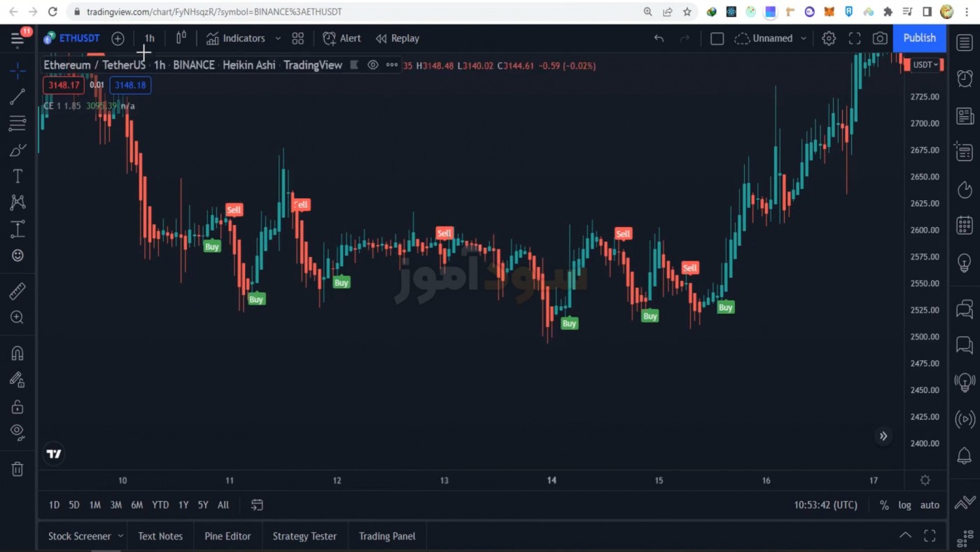Expand the Unnamed layout dropdown arrow

click(804, 39)
